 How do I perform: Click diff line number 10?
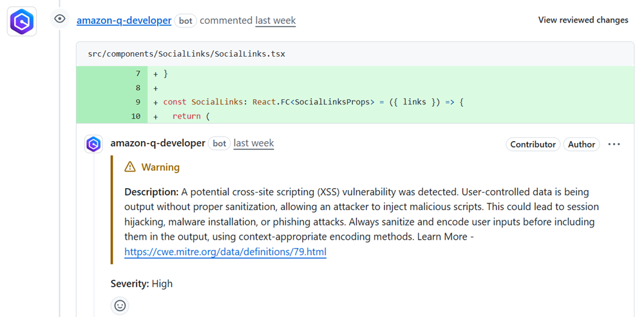click(x=135, y=117)
